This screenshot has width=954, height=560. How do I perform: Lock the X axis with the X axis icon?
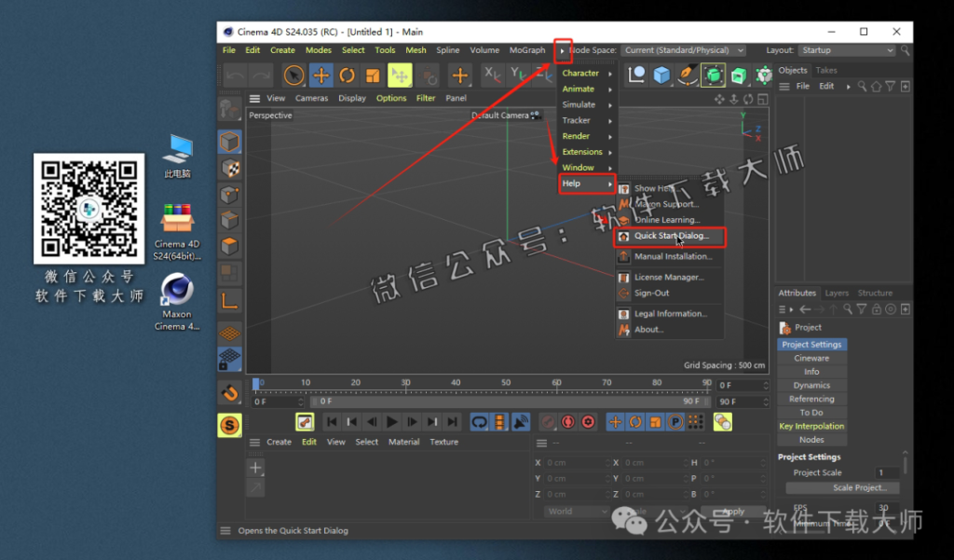click(x=491, y=75)
